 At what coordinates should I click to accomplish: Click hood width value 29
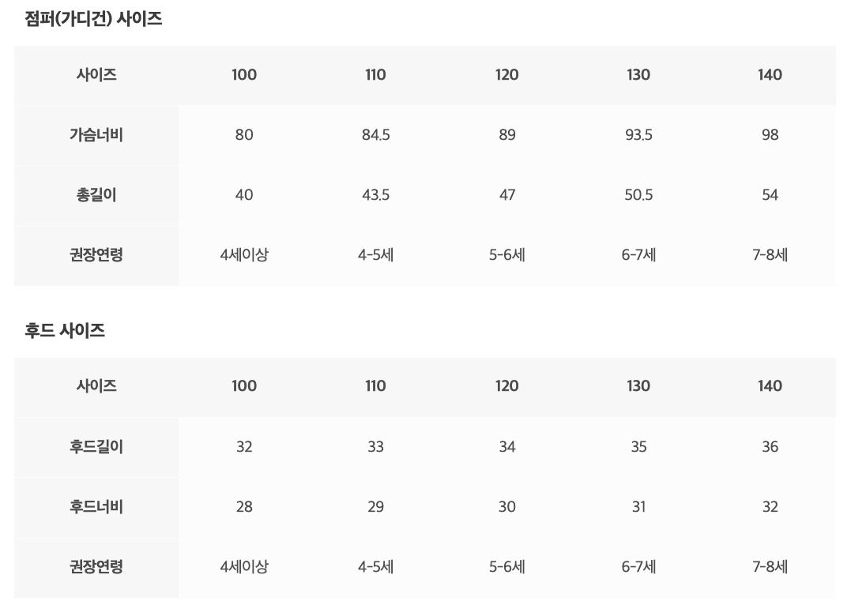[x=375, y=507]
